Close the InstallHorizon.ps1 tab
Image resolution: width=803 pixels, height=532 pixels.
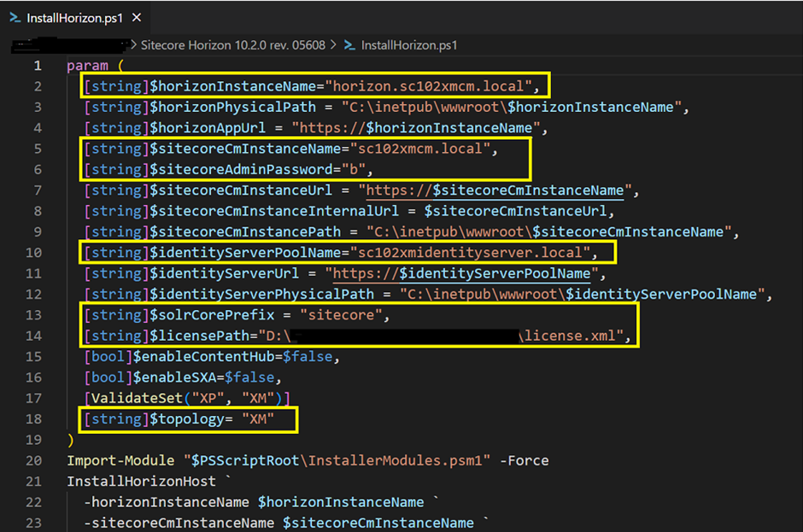136,17
